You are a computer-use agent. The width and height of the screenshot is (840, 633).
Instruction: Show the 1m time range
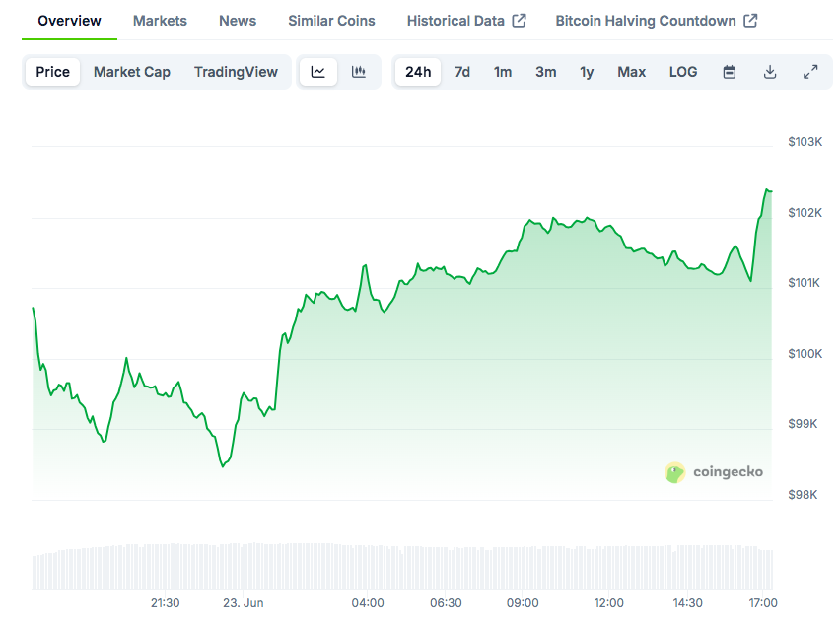coord(503,72)
